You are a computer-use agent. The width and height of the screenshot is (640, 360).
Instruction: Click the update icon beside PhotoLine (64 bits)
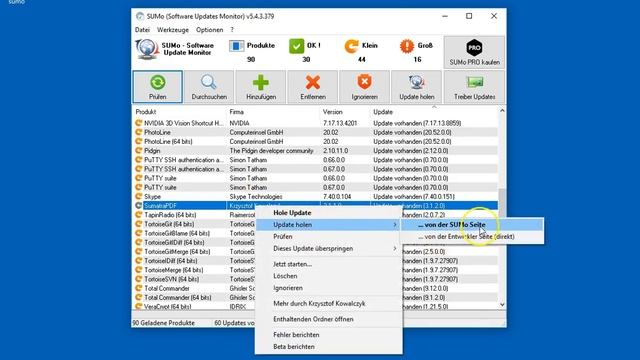click(x=139, y=141)
